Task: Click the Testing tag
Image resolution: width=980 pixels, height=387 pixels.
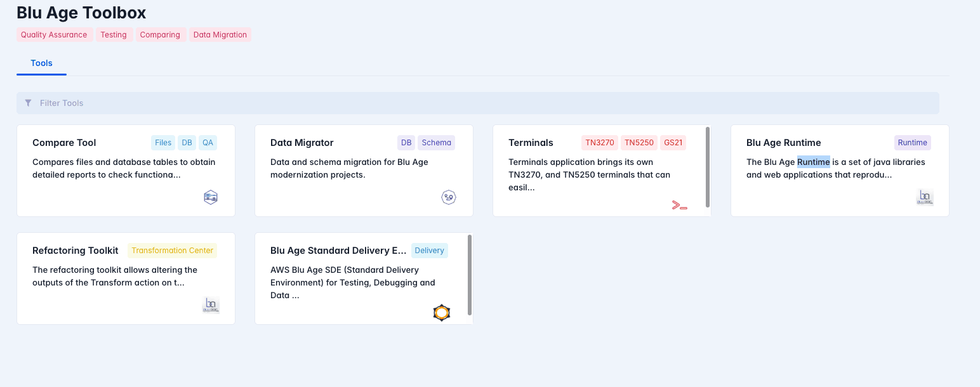Action: (x=114, y=35)
